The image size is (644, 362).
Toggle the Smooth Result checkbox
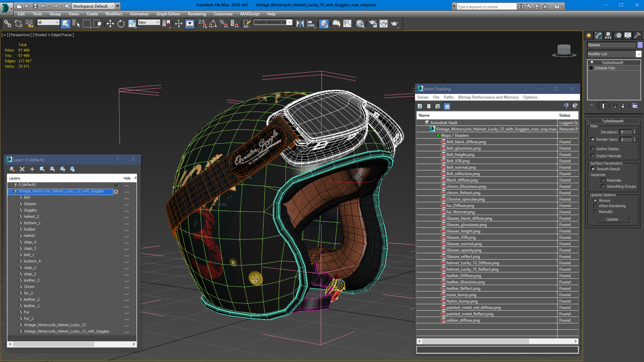point(593,169)
